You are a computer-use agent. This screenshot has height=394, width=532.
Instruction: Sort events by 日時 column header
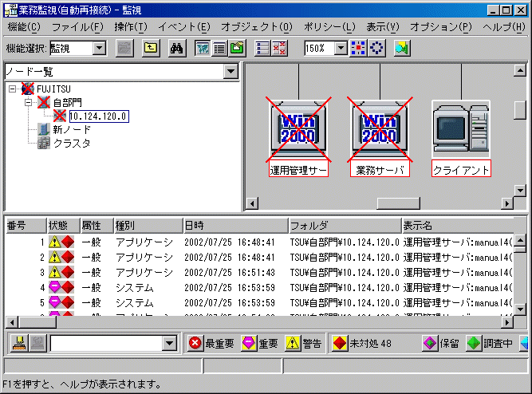point(235,226)
